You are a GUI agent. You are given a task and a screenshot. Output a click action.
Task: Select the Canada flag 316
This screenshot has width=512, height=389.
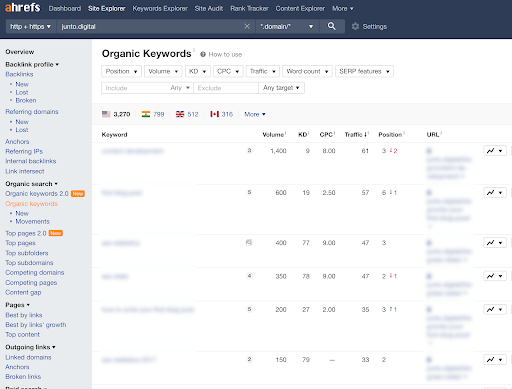pos(221,114)
